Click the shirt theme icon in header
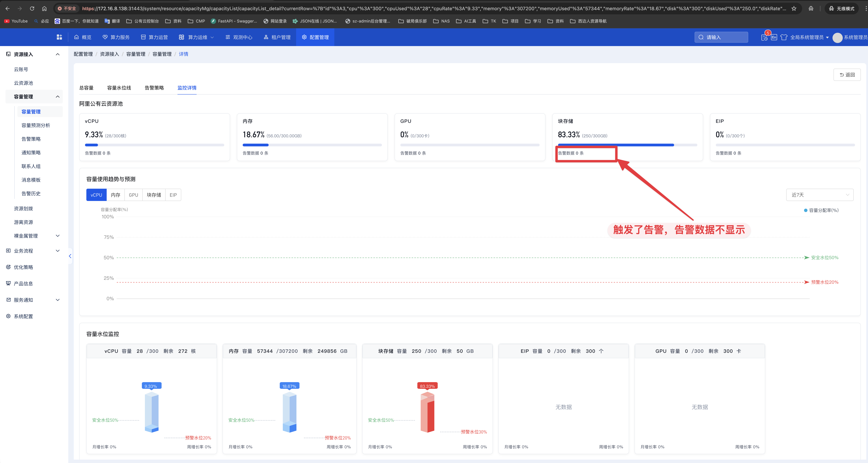 point(784,37)
